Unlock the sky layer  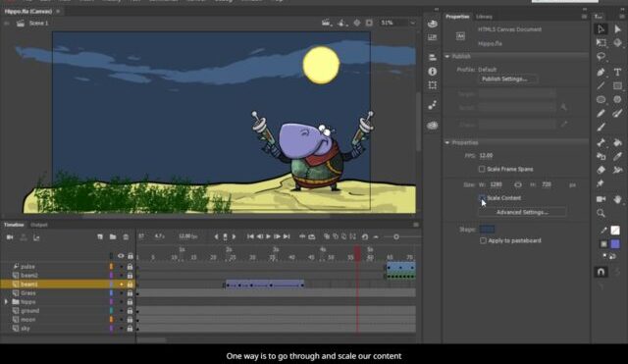pyautogui.click(x=130, y=329)
